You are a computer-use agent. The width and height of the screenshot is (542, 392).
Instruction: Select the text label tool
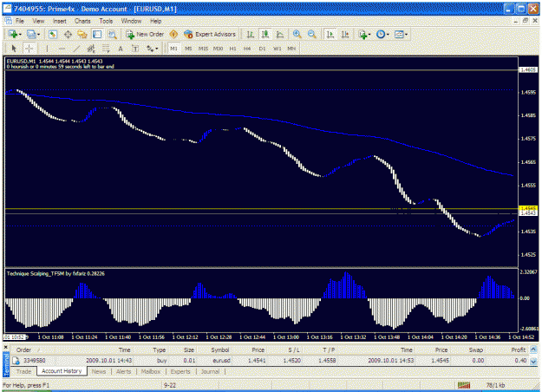pos(135,49)
